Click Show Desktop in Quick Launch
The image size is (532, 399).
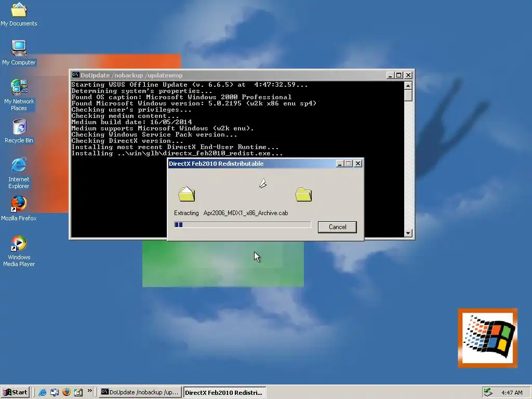[54, 392]
